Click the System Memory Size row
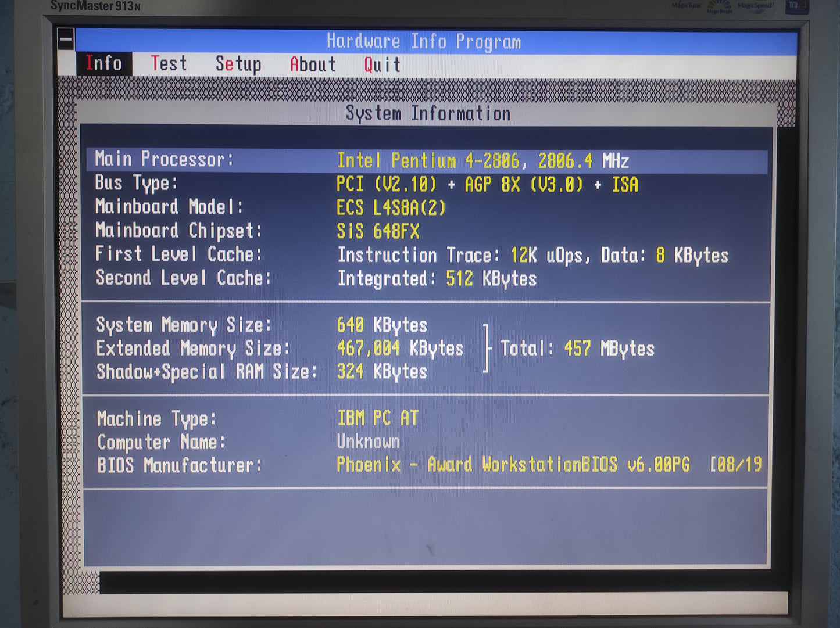 [262, 325]
